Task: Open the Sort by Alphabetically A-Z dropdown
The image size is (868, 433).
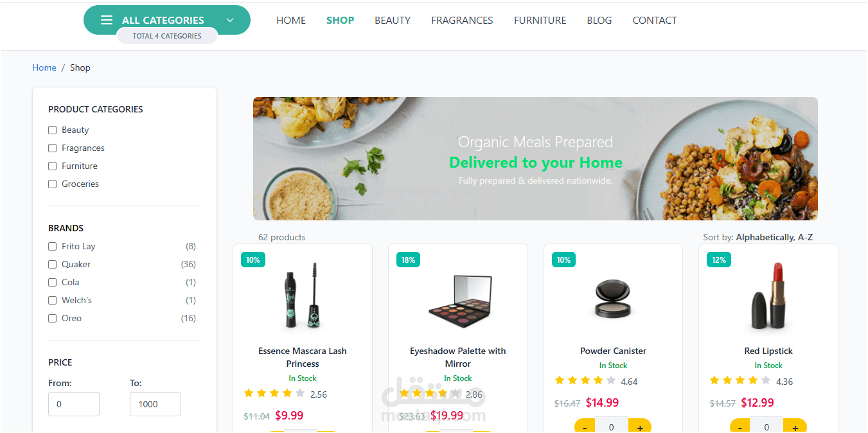Action: 774,237
